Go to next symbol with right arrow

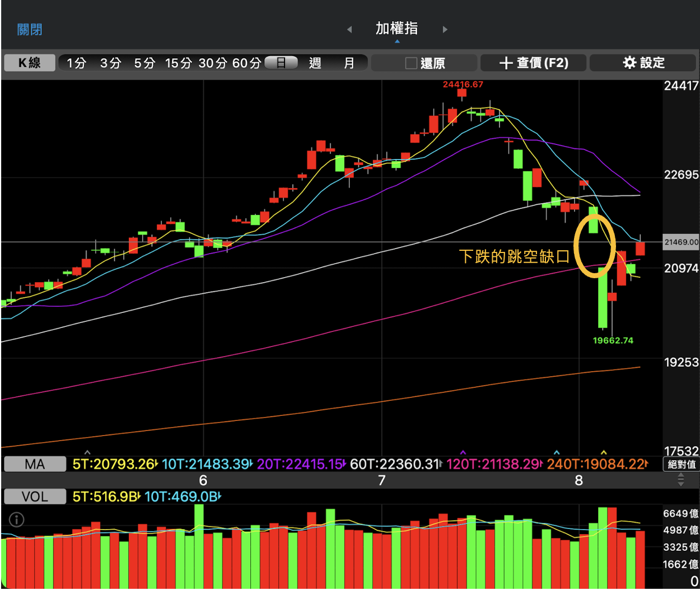(445, 29)
